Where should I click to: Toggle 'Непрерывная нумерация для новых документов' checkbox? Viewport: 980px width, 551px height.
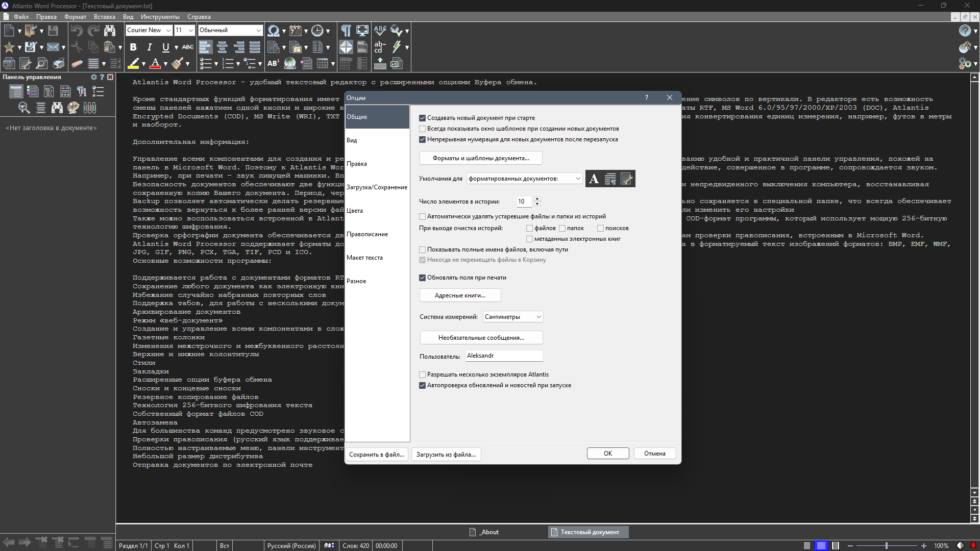pyautogui.click(x=422, y=139)
